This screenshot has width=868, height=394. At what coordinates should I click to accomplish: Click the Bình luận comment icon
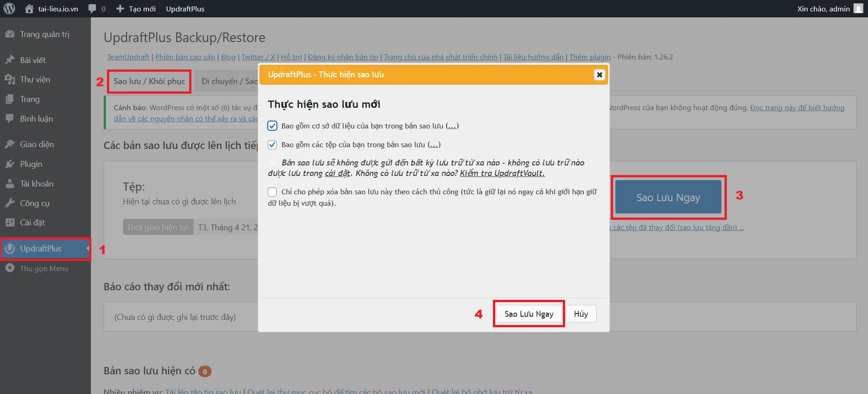(x=10, y=118)
